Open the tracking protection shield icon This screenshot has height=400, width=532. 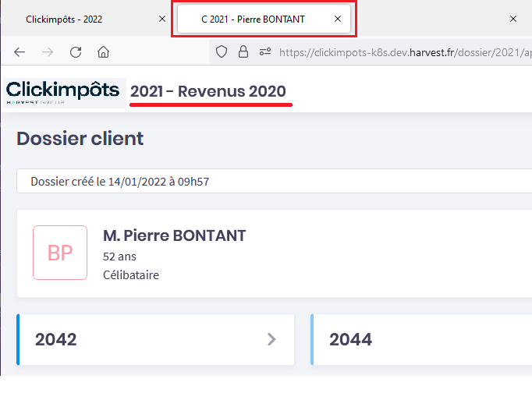pos(222,52)
